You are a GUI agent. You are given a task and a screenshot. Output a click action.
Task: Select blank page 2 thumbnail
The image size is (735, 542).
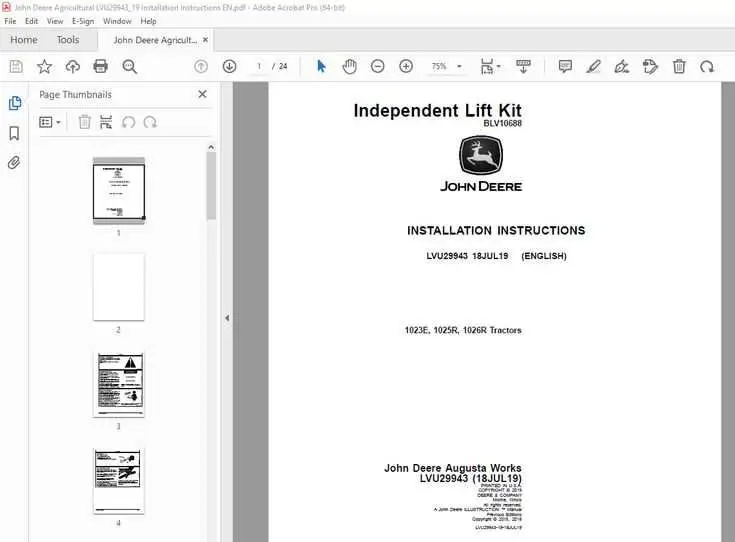(x=119, y=287)
